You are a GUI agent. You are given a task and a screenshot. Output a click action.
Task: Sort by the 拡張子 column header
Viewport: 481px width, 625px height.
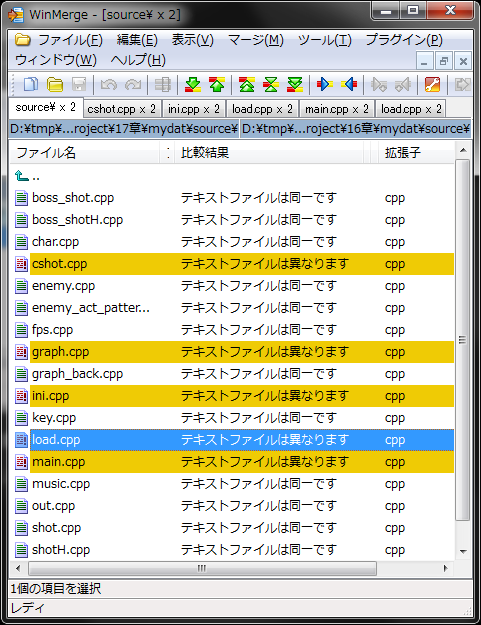tap(416, 153)
